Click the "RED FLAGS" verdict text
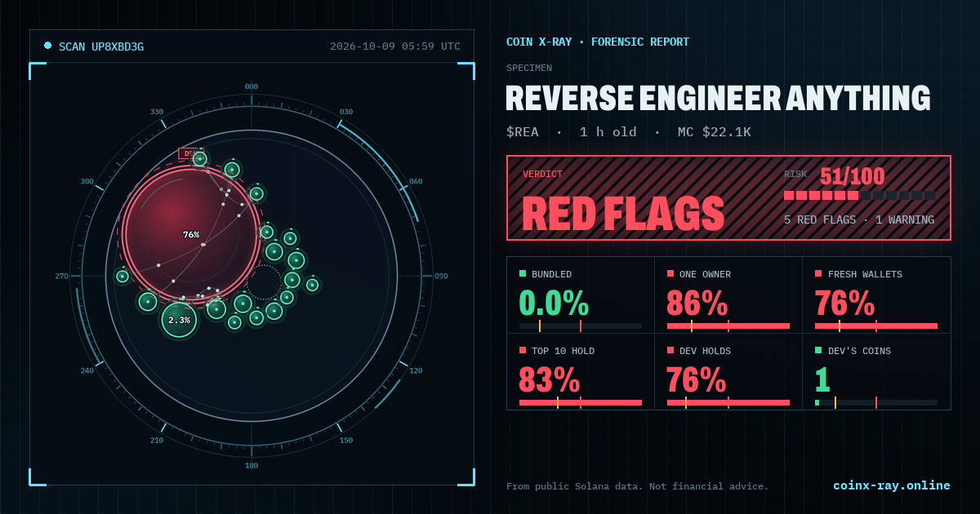 (623, 214)
